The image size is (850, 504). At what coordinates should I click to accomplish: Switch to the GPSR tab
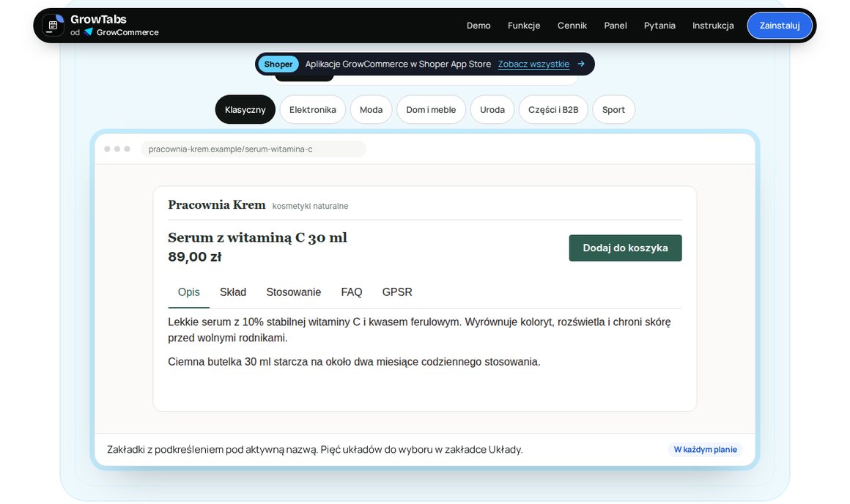pos(397,292)
